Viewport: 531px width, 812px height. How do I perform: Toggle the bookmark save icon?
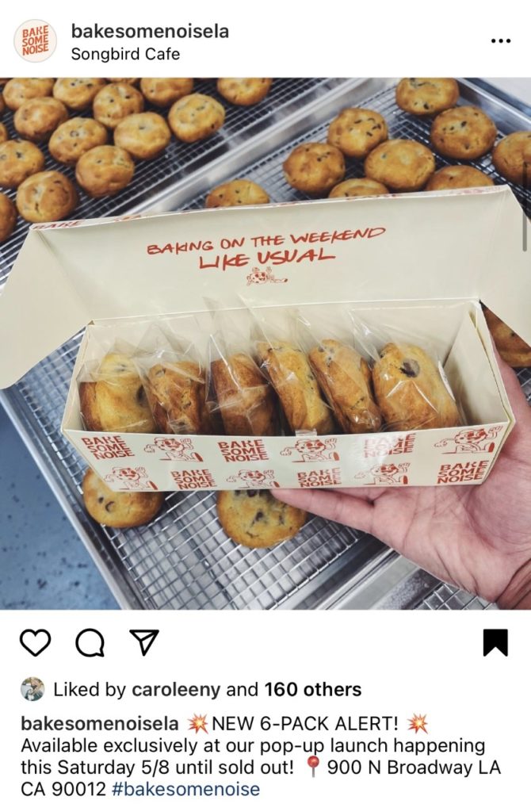point(495,642)
